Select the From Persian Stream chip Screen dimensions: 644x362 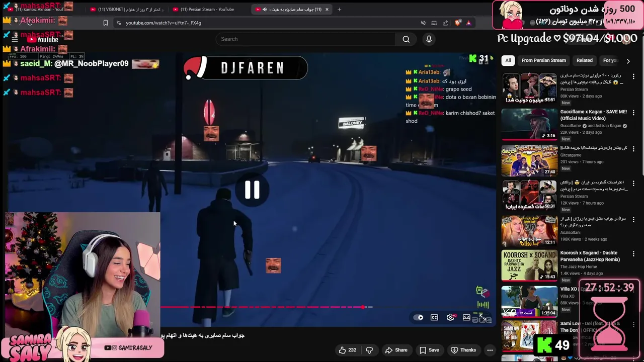543,60
